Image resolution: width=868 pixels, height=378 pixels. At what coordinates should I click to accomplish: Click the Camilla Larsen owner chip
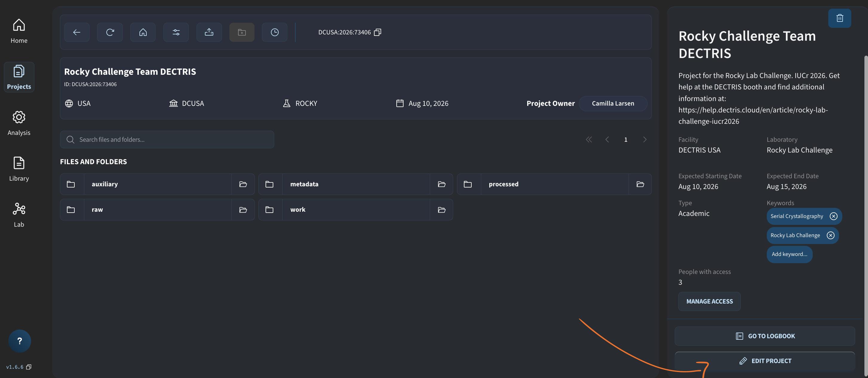613,103
